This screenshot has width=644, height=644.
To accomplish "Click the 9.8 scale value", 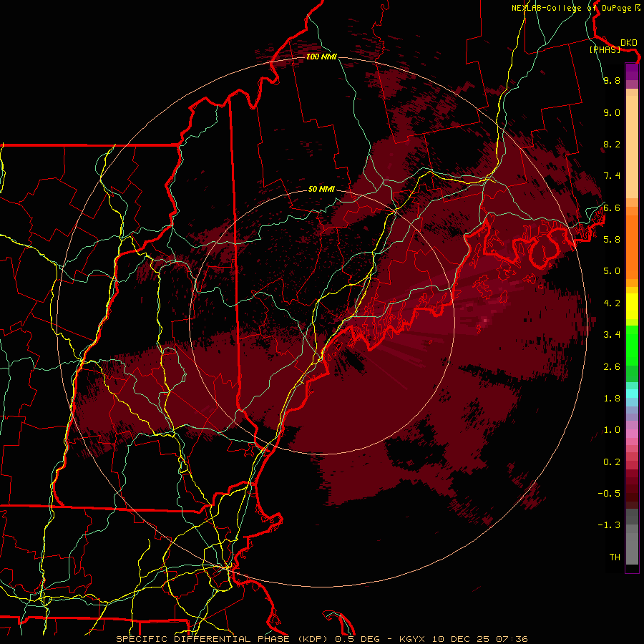I will [x=612, y=80].
